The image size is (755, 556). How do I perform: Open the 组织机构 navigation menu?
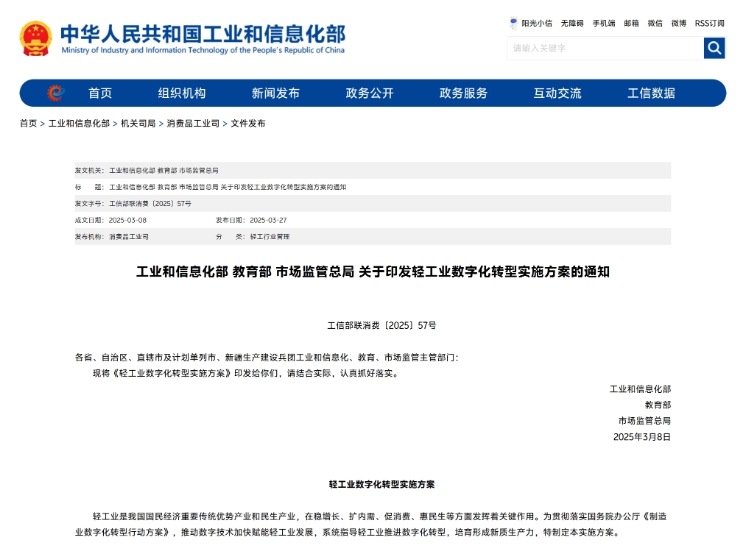click(182, 93)
